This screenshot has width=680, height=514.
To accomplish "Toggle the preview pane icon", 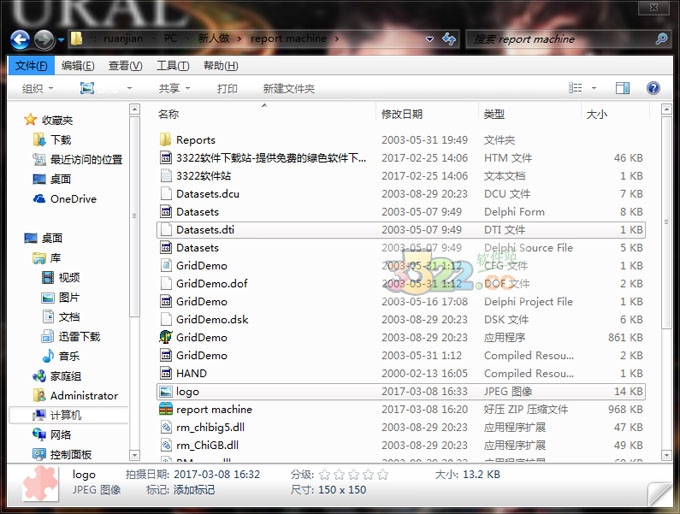I will (623, 88).
